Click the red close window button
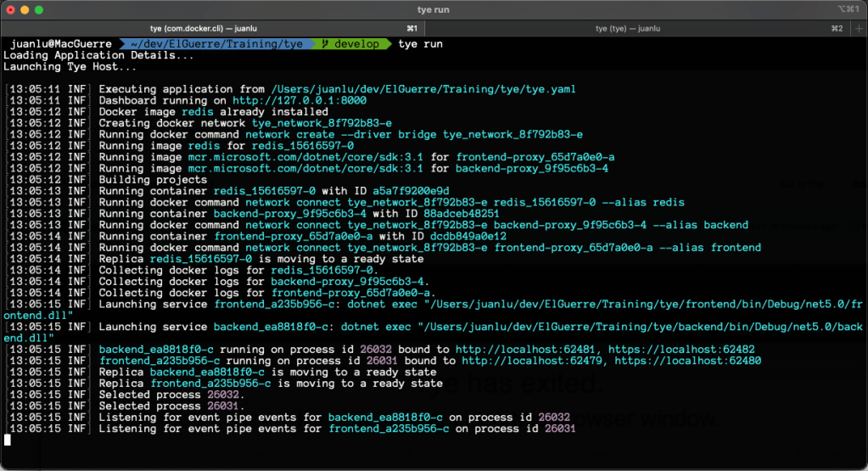This screenshot has width=868, height=471. 11,9
